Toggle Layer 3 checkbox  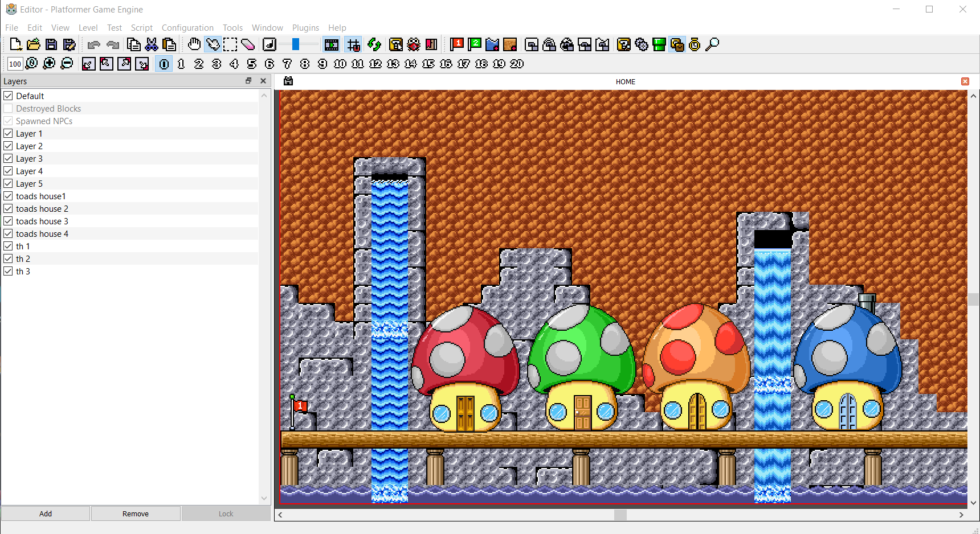[9, 158]
